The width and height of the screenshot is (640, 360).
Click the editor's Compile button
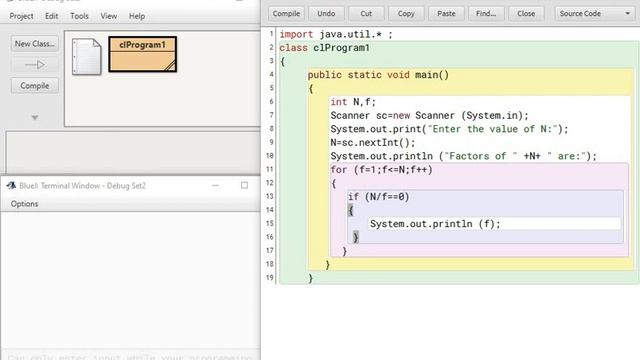(x=286, y=13)
